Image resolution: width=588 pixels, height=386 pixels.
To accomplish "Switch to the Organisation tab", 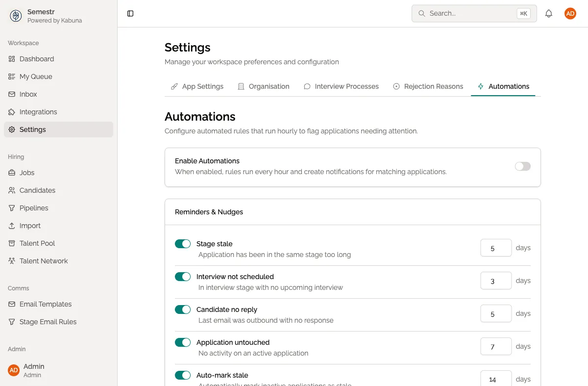I will 269,86.
